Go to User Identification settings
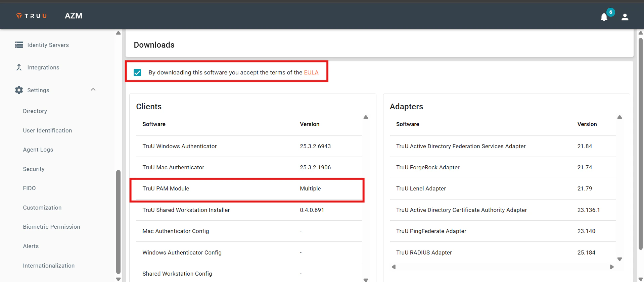 click(x=47, y=130)
